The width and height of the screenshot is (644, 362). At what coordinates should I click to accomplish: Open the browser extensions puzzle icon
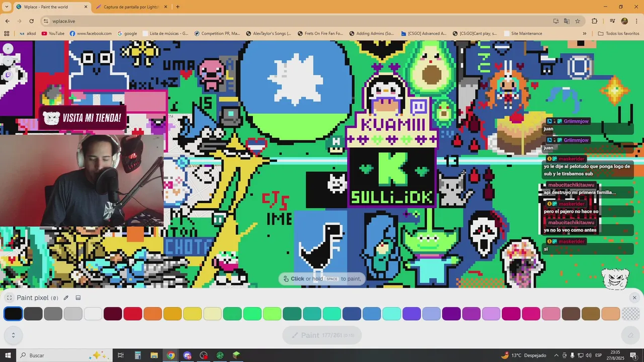[595, 21]
